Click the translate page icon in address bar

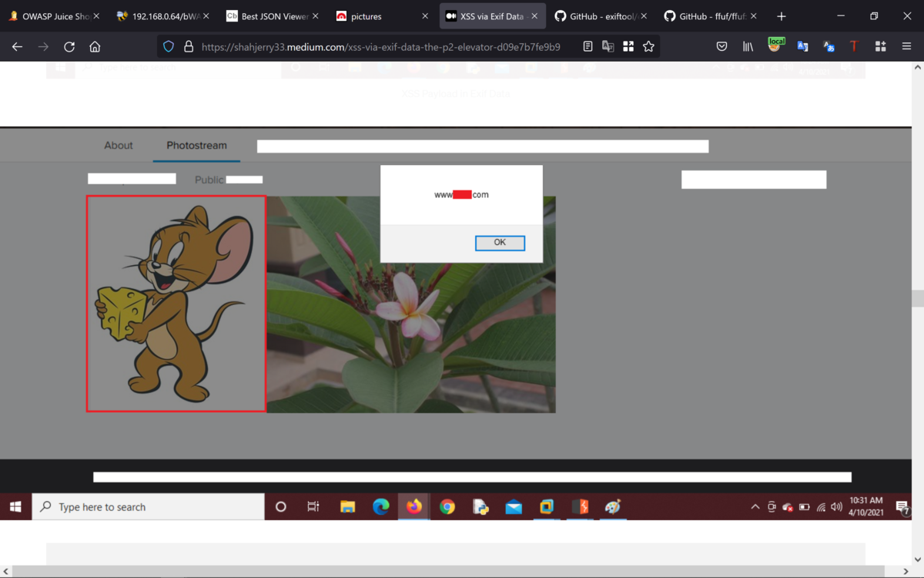coord(608,46)
